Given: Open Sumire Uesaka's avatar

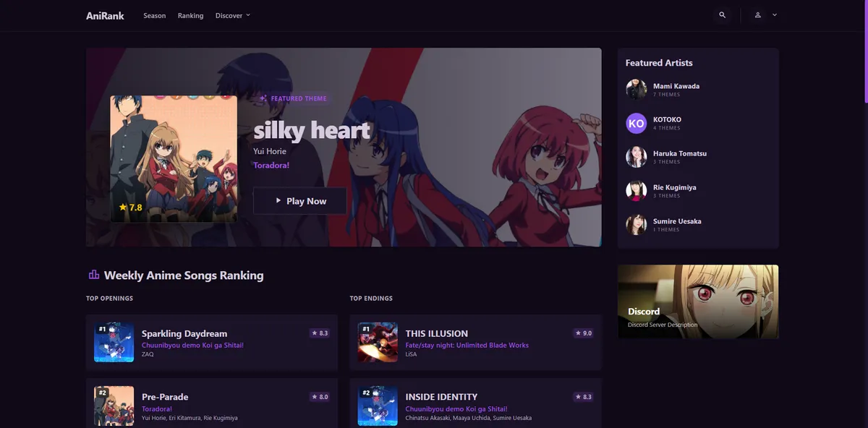Looking at the screenshot, I should [637, 225].
